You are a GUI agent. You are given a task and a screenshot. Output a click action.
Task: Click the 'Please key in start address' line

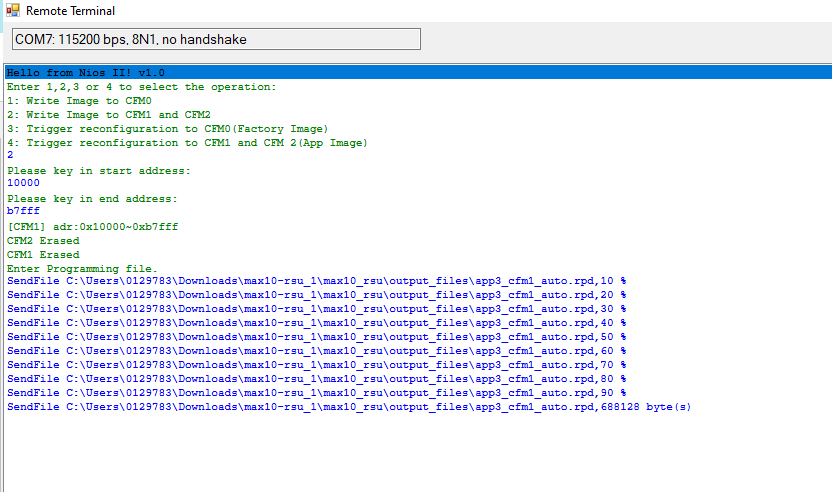click(98, 171)
